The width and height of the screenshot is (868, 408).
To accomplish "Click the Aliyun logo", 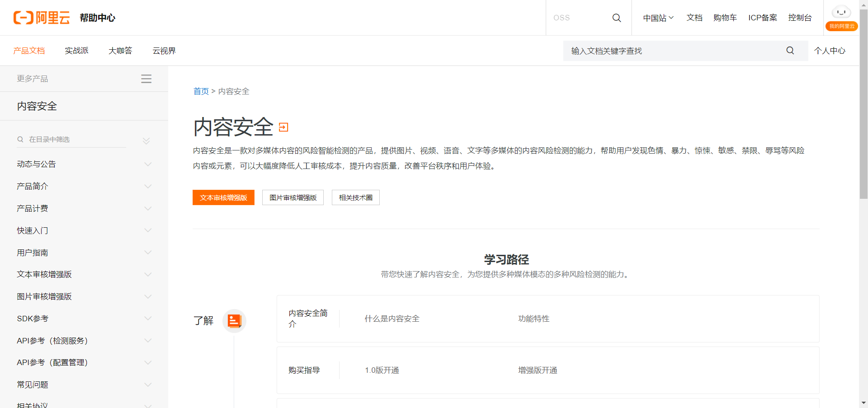I will click(x=42, y=18).
